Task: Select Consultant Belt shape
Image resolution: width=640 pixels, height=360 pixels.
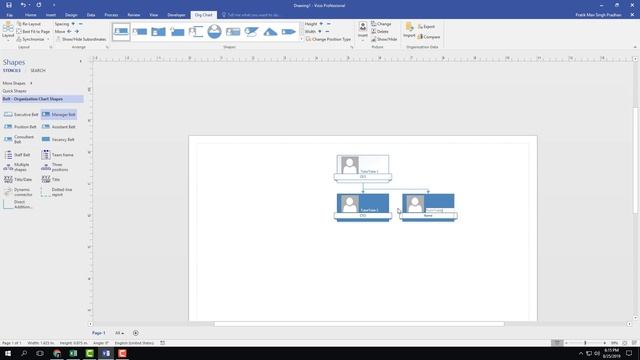Action: [x=19, y=140]
